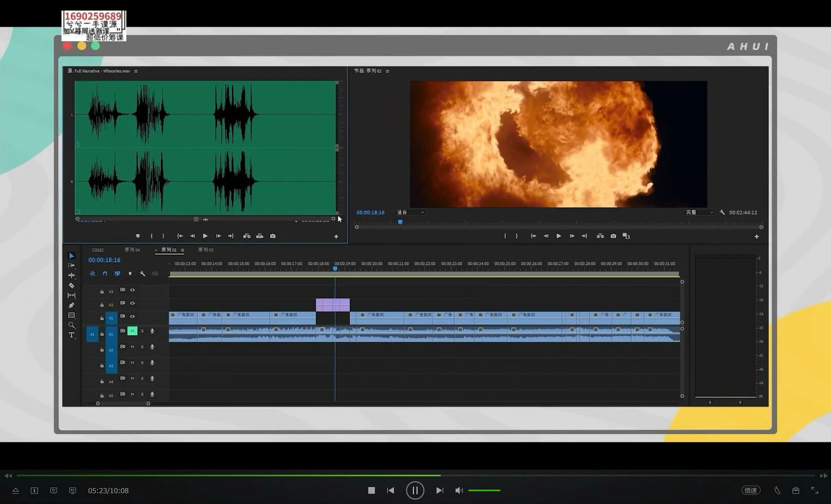Click the Export Frame camera icon in Program monitor
Screen dimensions: 831x504
tap(613, 236)
